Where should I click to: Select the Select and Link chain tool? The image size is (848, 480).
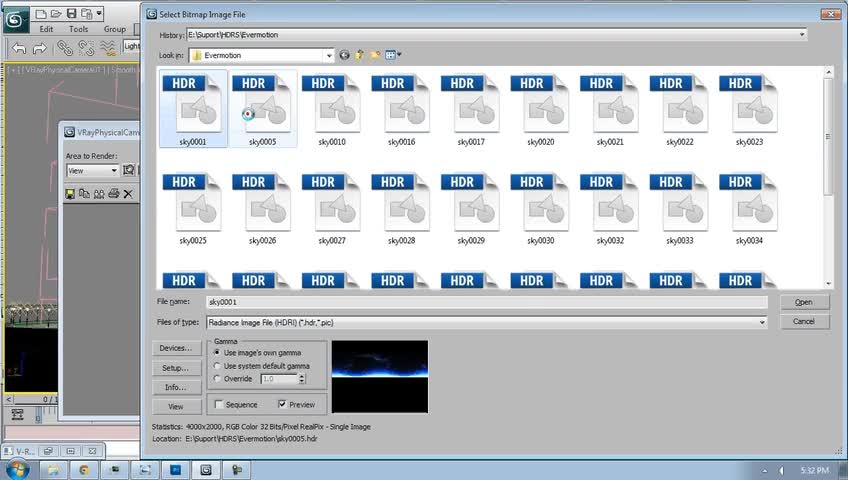(x=65, y=48)
